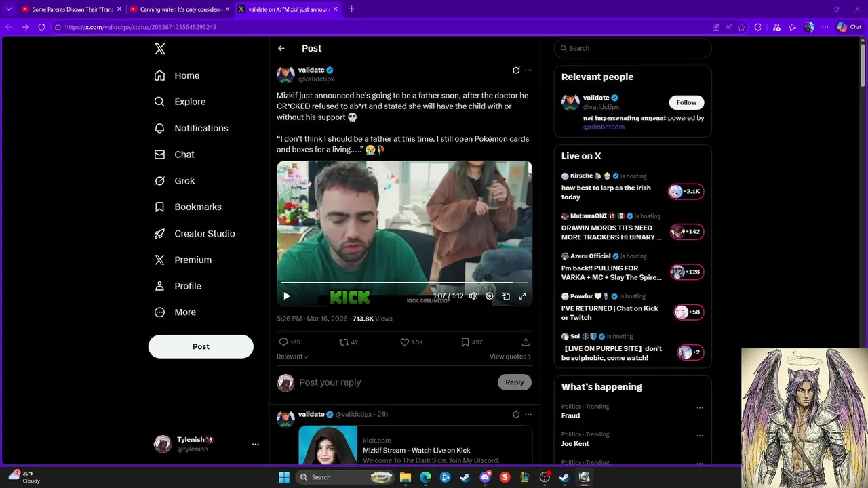Open Profile from the sidebar
The image size is (868, 488).
coord(178,286)
